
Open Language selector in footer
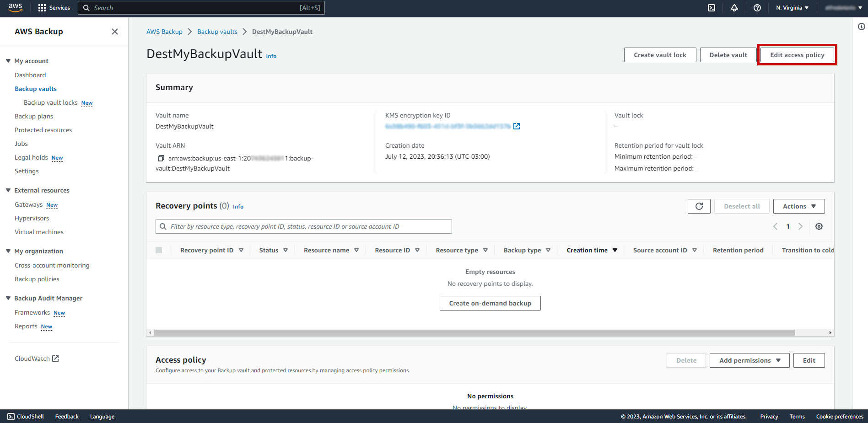click(x=102, y=417)
